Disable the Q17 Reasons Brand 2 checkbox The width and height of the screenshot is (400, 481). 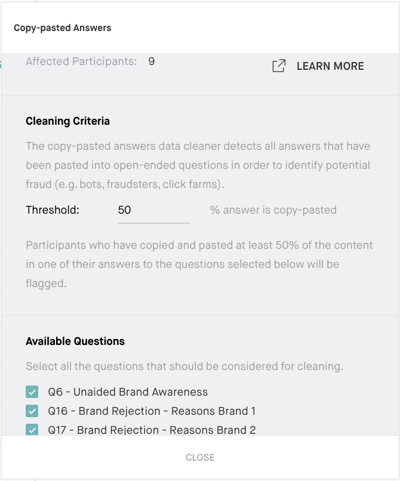click(x=32, y=430)
